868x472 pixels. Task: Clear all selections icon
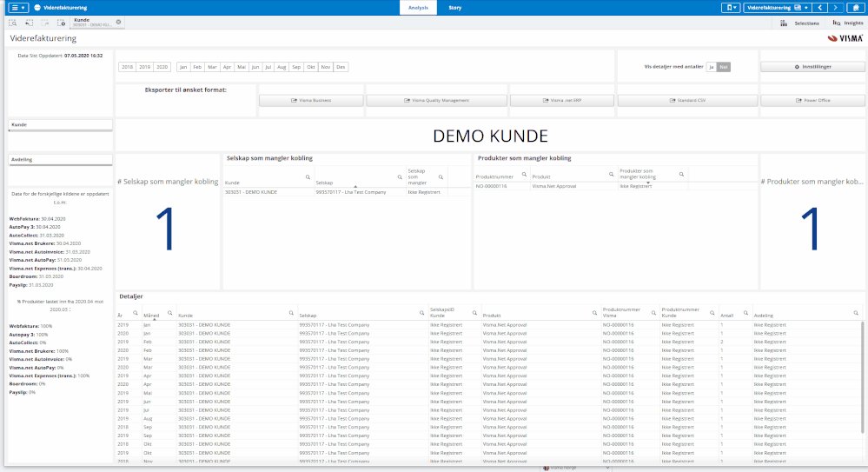click(x=61, y=22)
